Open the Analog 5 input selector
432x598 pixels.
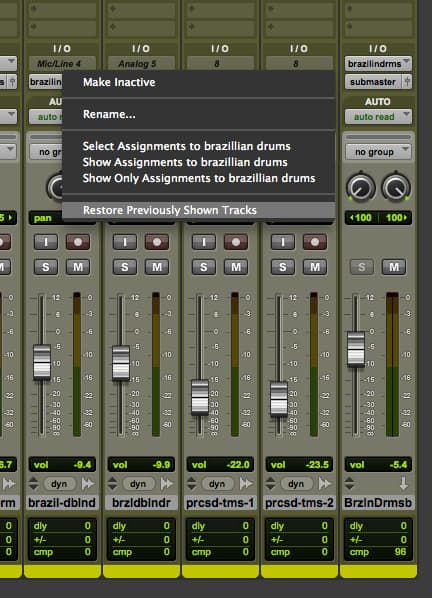click(141, 63)
